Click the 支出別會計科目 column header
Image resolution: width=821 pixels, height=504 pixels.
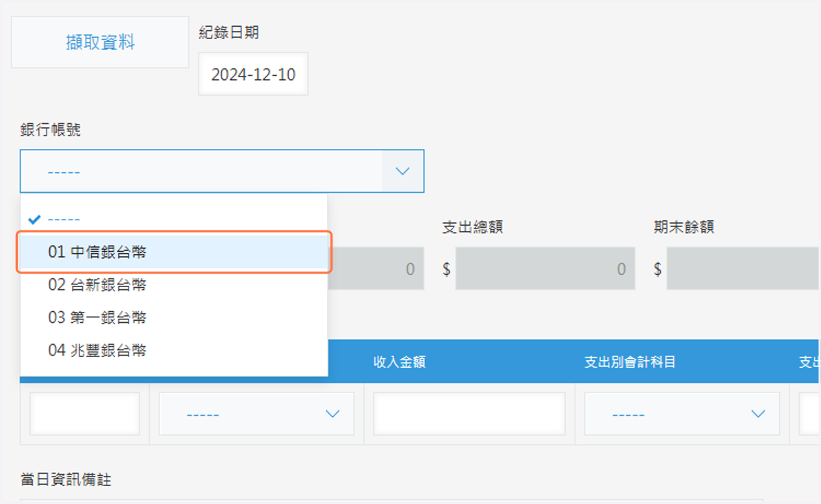(x=630, y=362)
